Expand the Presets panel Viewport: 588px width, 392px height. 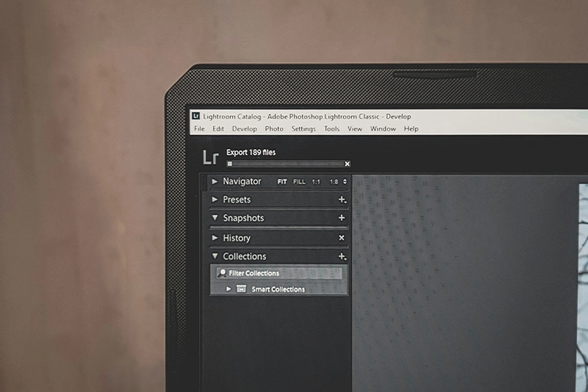click(215, 199)
